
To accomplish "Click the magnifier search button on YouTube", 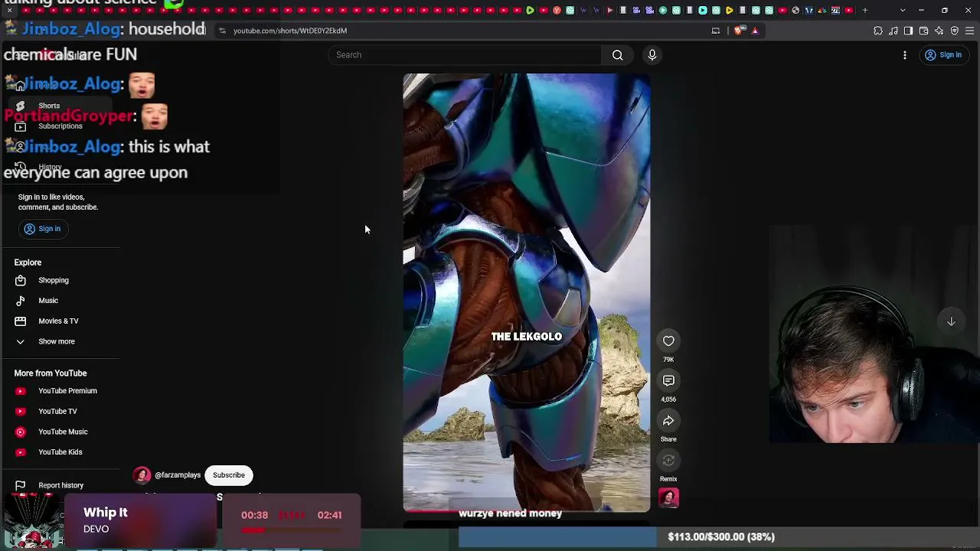I will click(617, 55).
